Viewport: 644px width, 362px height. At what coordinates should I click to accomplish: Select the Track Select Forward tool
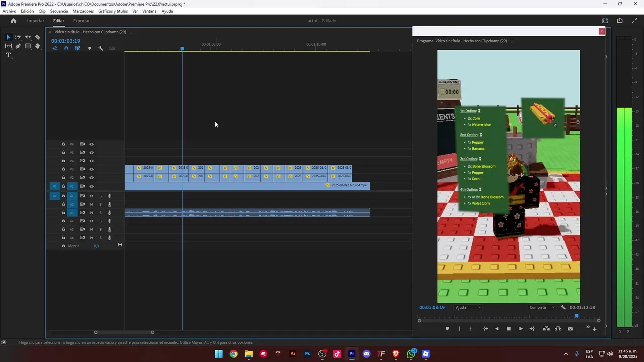(18, 37)
